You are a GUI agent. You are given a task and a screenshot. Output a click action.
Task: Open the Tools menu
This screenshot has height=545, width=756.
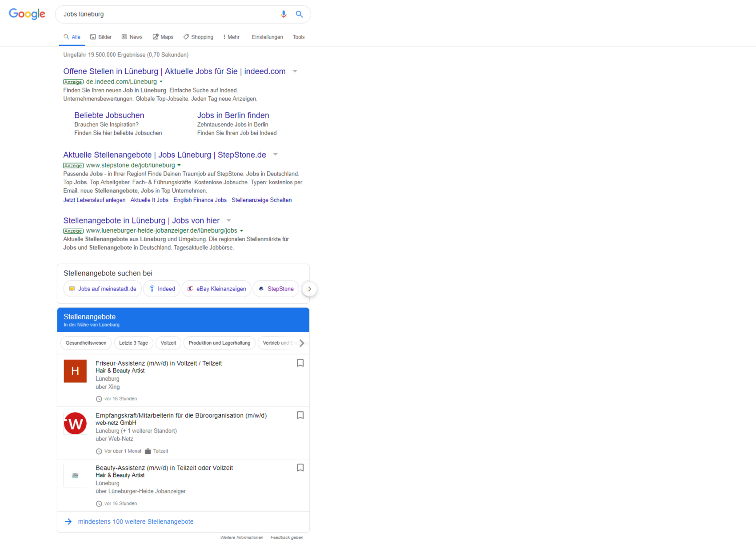tap(299, 37)
